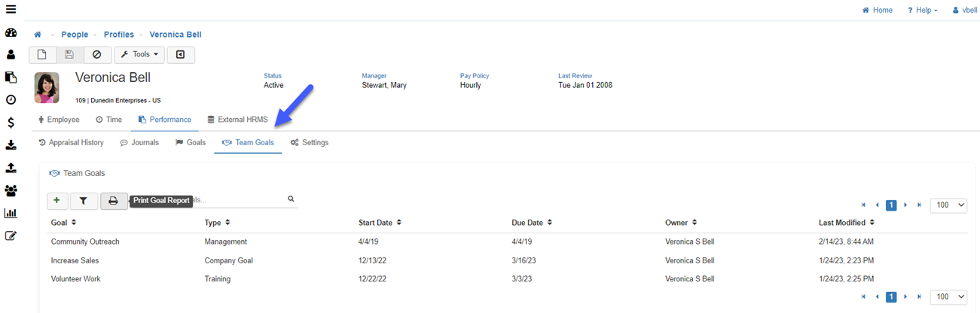The image size is (980, 313).
Task: Expand the Help dropdown in header
Action: pos(923,11)
